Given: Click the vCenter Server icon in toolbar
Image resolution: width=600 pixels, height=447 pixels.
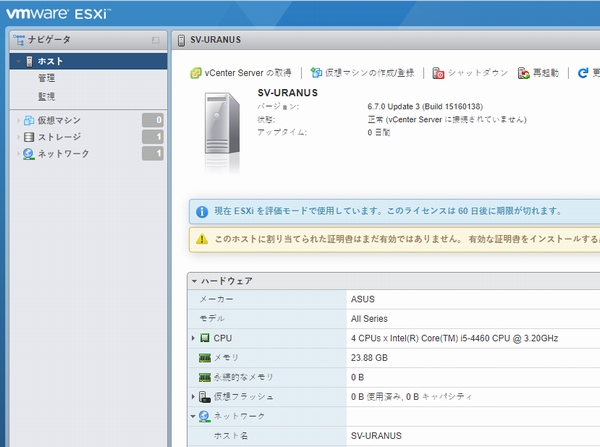Looking at the screenshot, I should coord(196,73).
